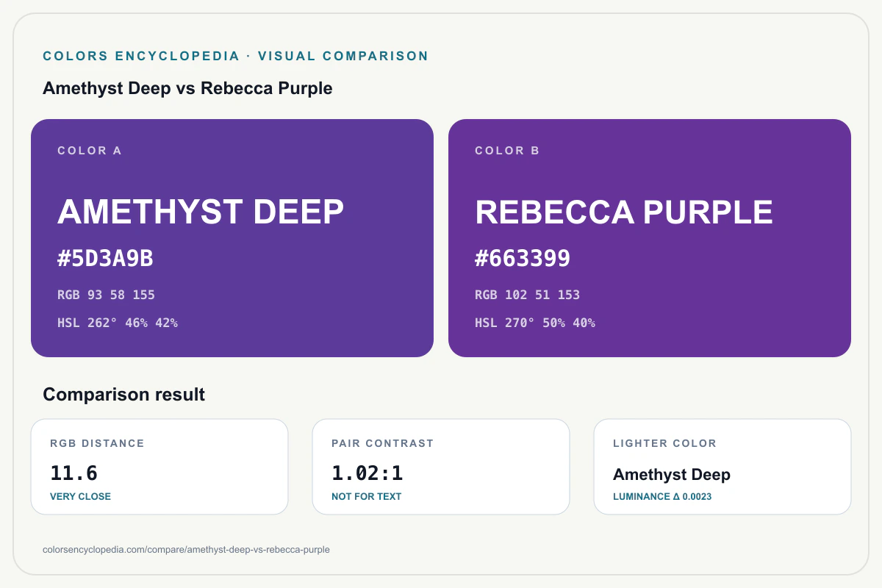
Task: Click the RGB 93 58 155 value
Action: click(x=106, y=295)
